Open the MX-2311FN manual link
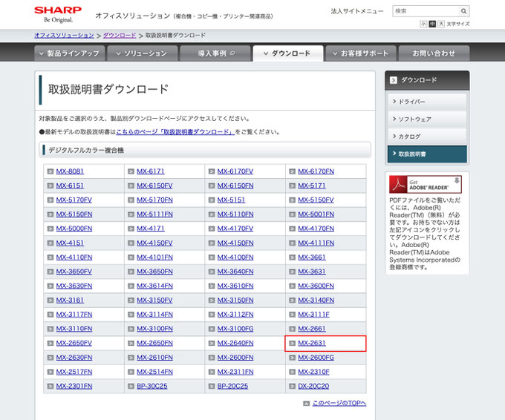 235,372
